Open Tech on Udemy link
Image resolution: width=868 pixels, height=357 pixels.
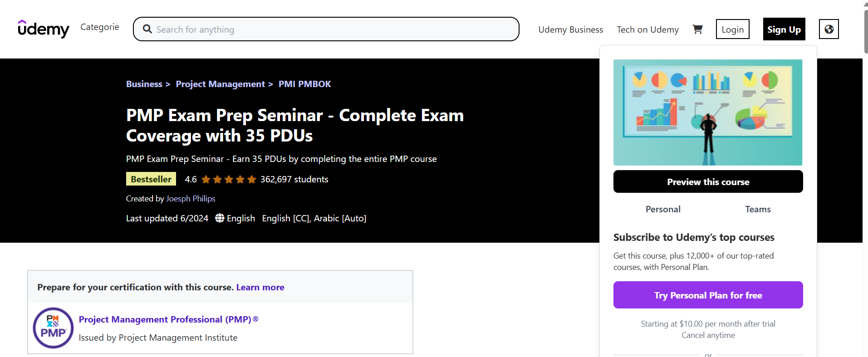point(647,29)
